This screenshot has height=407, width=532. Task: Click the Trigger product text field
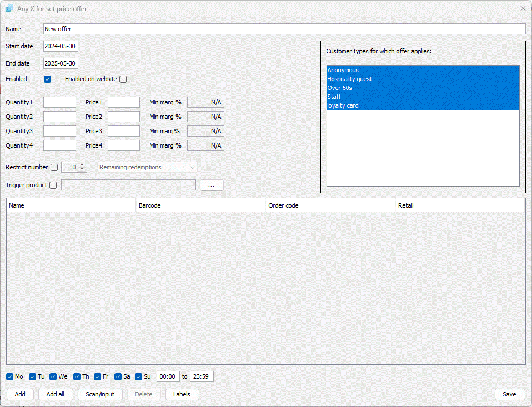pyautogui.click(x=129, y=185)
